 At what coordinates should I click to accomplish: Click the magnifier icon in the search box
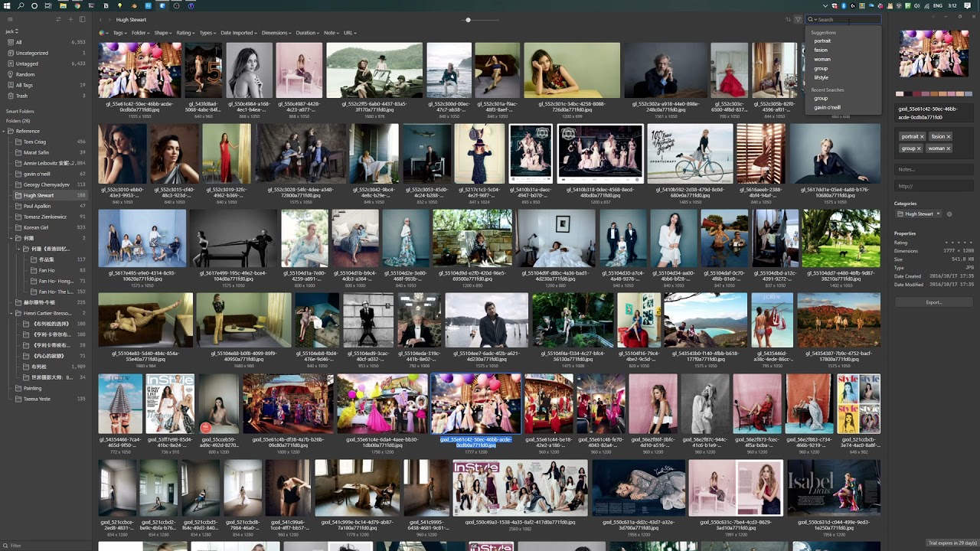811,19
